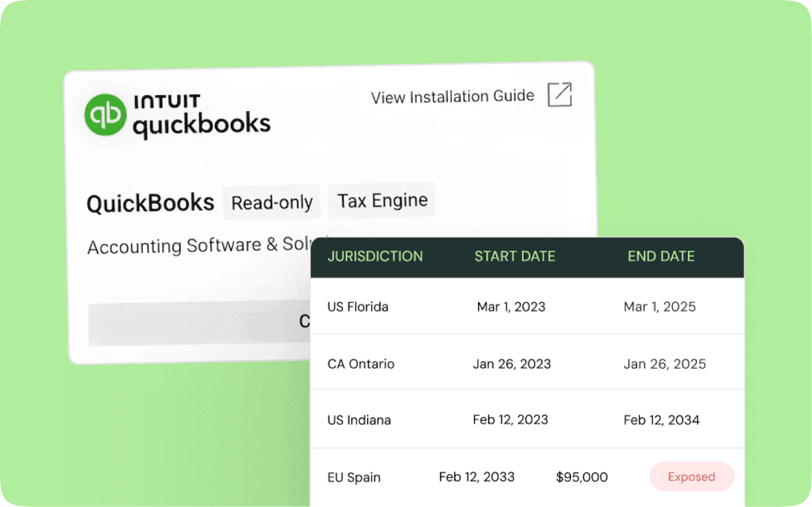The image size is (812, 507).
Task: Select the US Indiana row
Action: coord(527,419)
